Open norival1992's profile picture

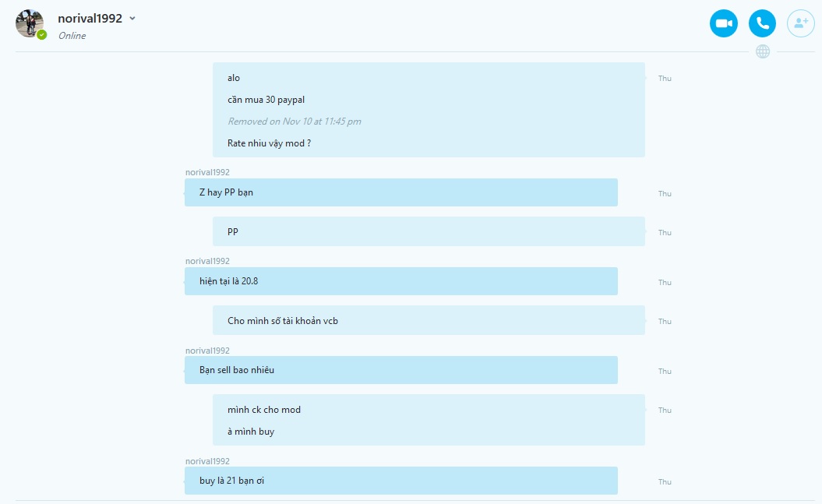(x=30, y=23)
